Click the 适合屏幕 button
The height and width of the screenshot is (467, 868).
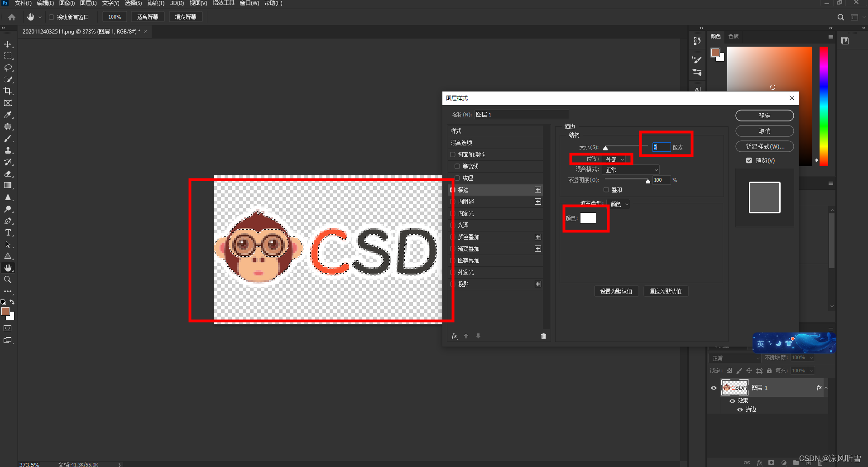[x=148, y=17]
